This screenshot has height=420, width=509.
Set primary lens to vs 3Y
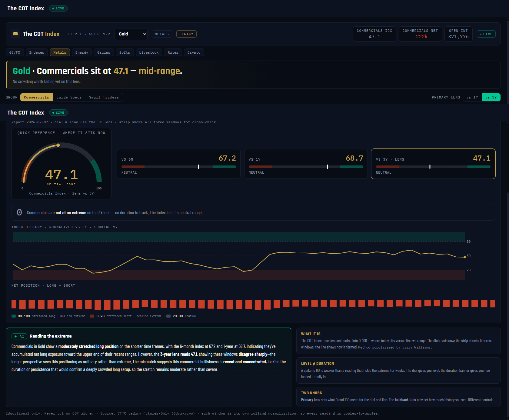click(x=491, y=97)
